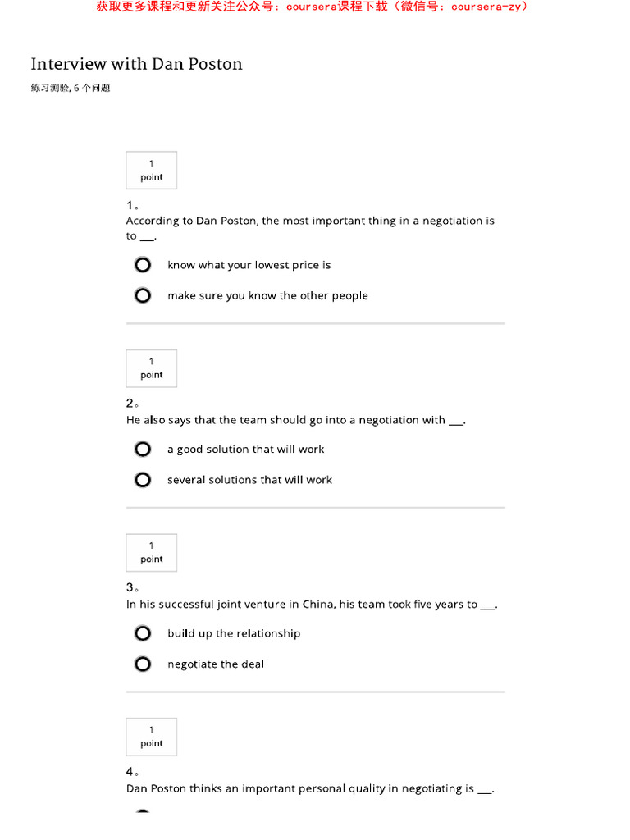Click the "1 point" box above question 4

(x=151, y=737)
